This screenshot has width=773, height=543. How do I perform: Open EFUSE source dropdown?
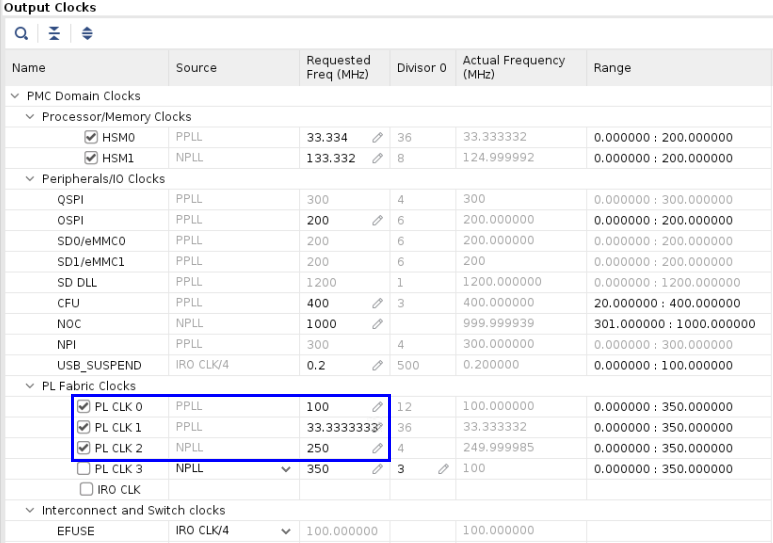point(286,531)
